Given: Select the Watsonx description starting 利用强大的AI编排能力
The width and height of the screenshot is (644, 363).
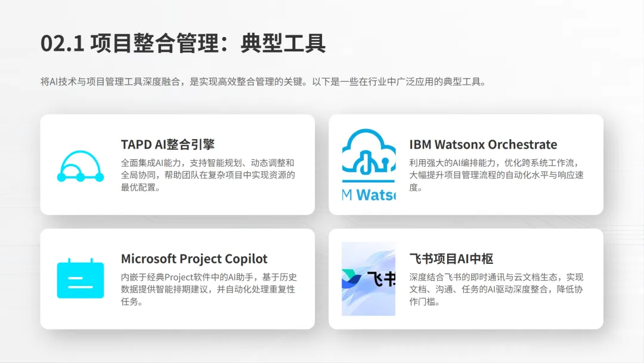Looking at the screenshot, I should coord(496,175).
